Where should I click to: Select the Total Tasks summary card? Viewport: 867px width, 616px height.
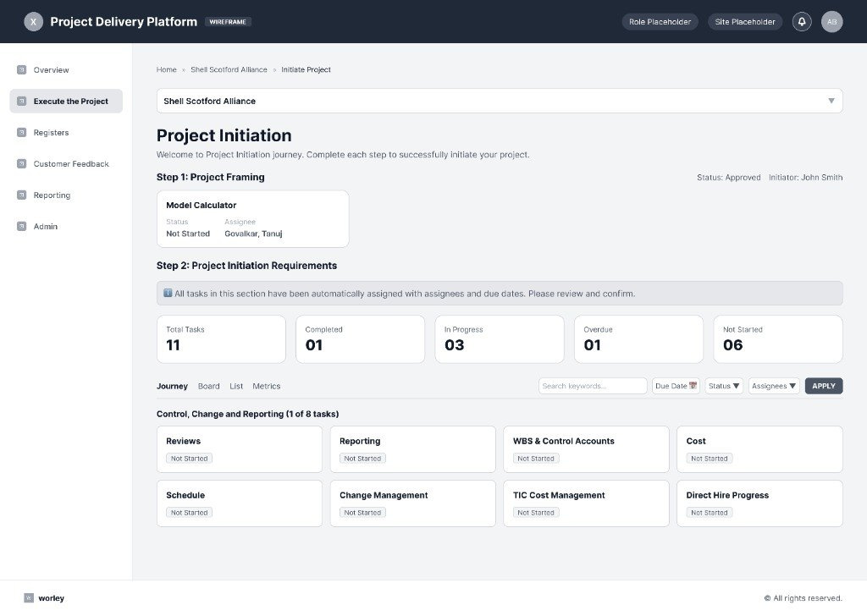221,339
